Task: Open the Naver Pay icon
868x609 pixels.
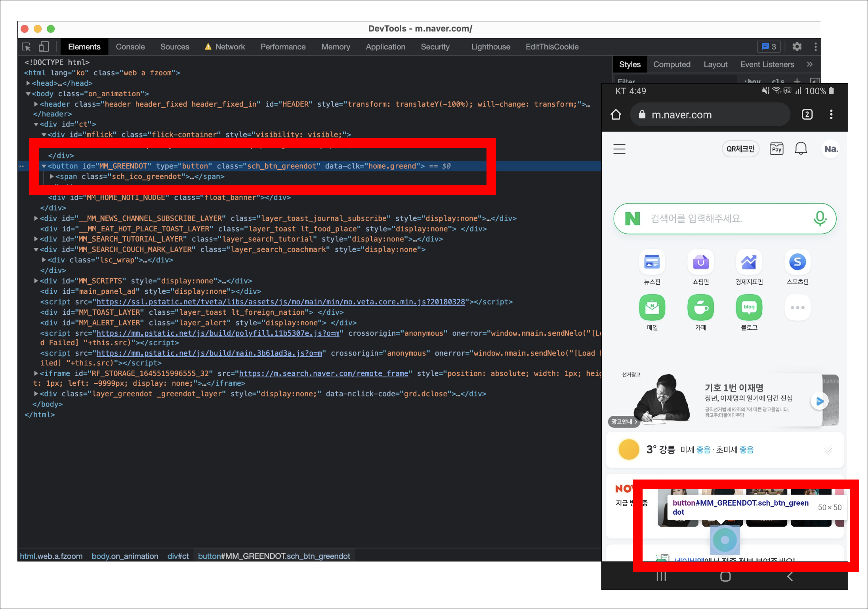Action: (776, 149)
